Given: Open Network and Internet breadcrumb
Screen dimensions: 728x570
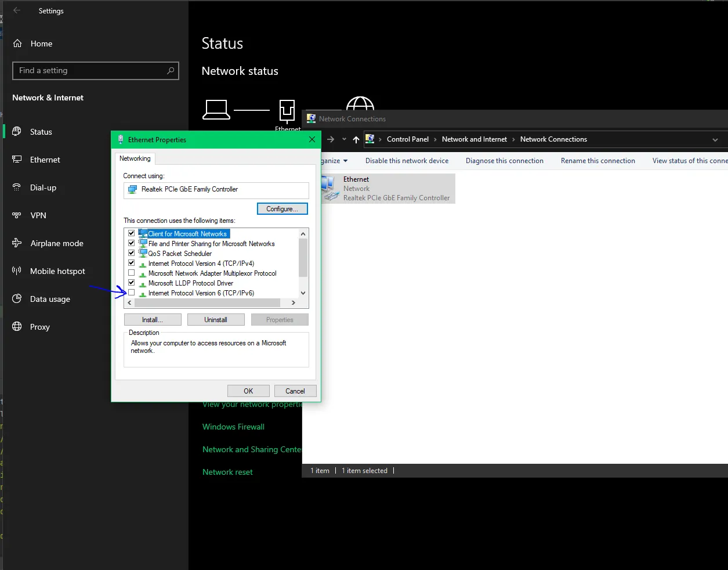Looking at the screenshot, I should [475, 139].
